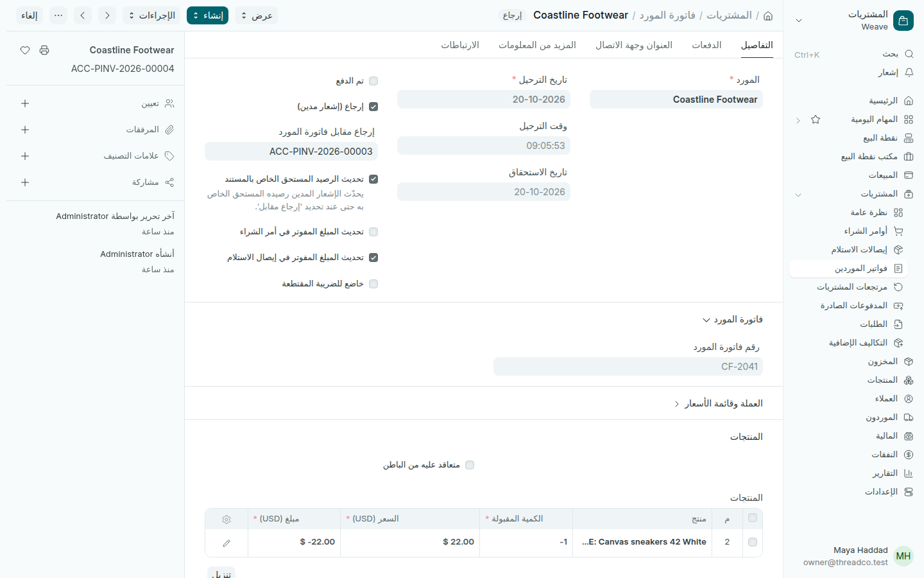Click the notifications bell icon
924x578 pixels.
(x=909, y=73)
